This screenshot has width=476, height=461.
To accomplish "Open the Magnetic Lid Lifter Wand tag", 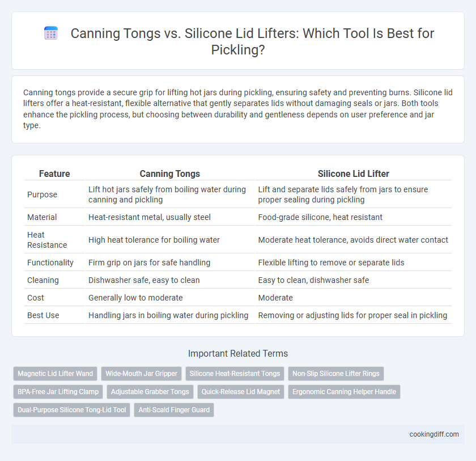I will [56, 374].
